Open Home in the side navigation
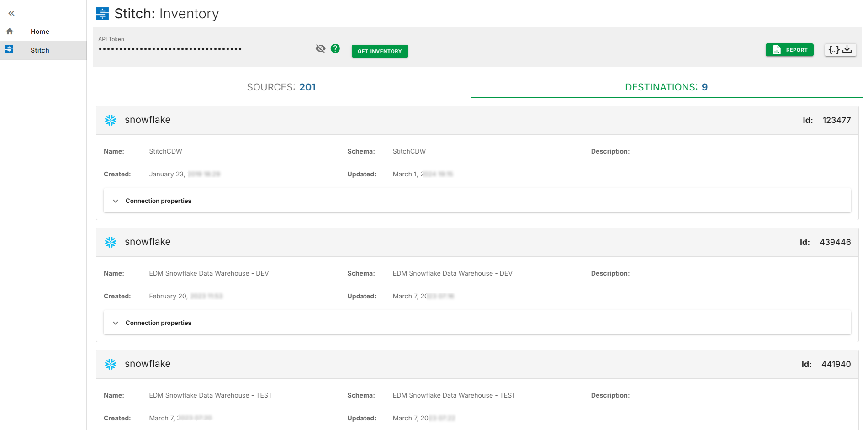Image resolution: width=868 pixels, height=430 pixels. tap(40, 32)
